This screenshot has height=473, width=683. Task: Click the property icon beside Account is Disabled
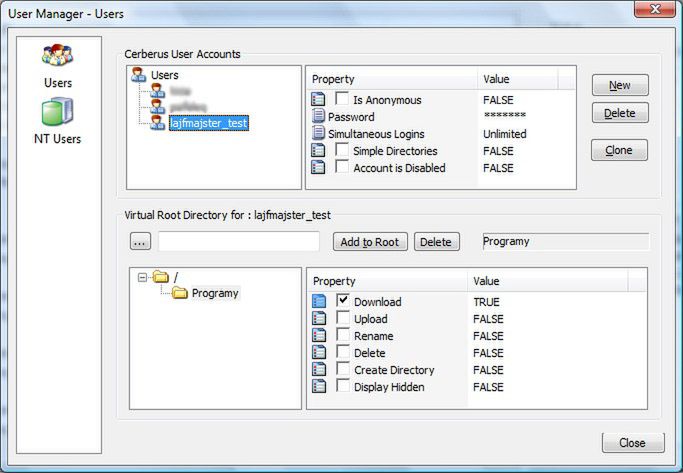(318, 167)
